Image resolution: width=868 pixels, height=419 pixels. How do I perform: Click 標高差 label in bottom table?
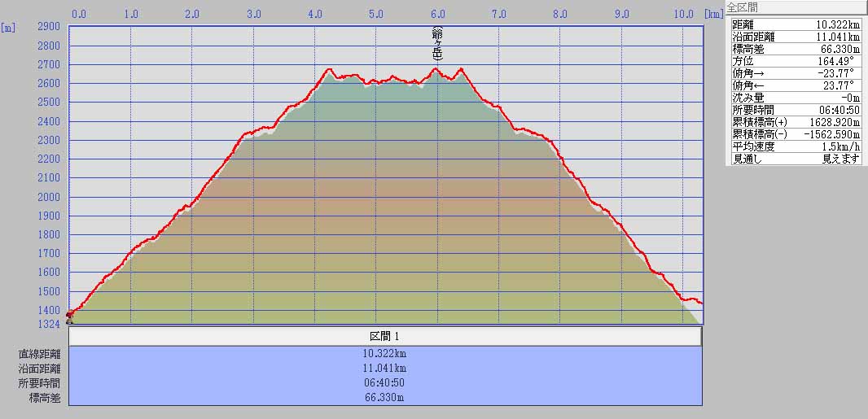pyautogui.click(x=45, y=398)
